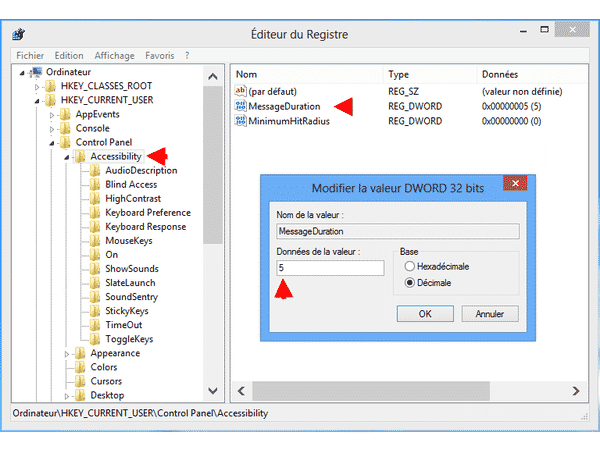Select the Cursors tree item

106,382
